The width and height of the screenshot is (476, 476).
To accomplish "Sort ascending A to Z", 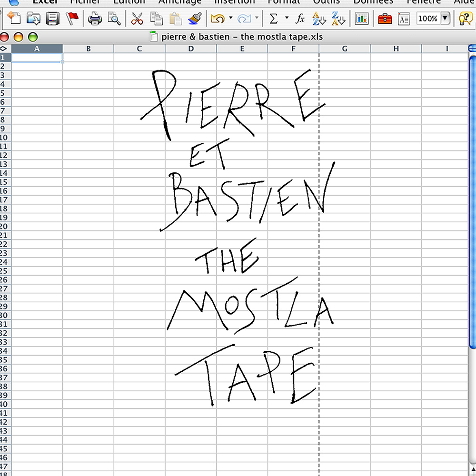I will (319, 19).
